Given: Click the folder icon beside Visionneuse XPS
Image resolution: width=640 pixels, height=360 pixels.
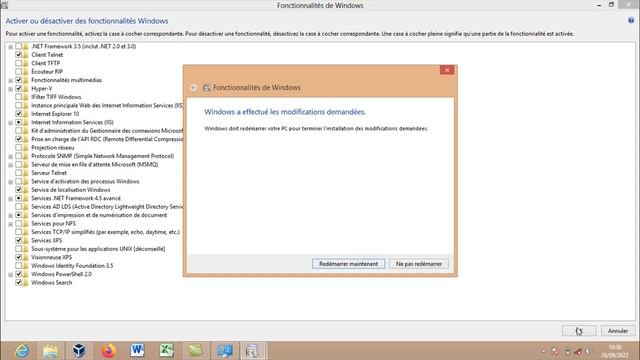Looking at the screenshot, I should [x=25, y=257].
